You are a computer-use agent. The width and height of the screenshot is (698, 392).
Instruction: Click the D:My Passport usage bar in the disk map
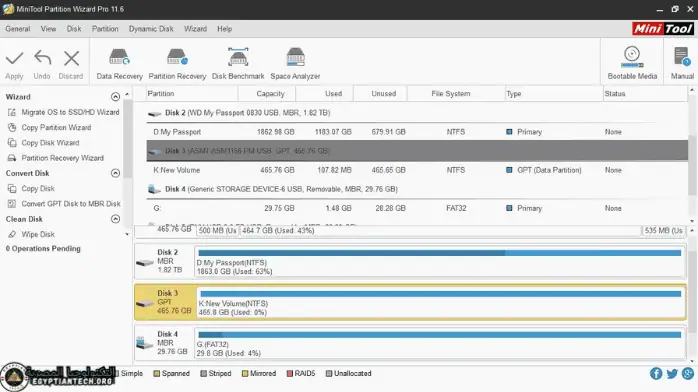(x=440, y=253)
